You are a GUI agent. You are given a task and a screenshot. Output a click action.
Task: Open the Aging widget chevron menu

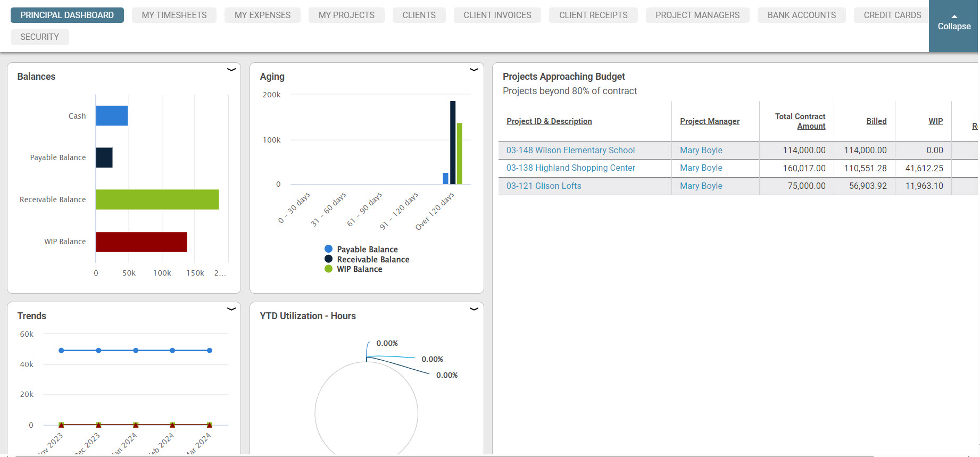point(474,70)
